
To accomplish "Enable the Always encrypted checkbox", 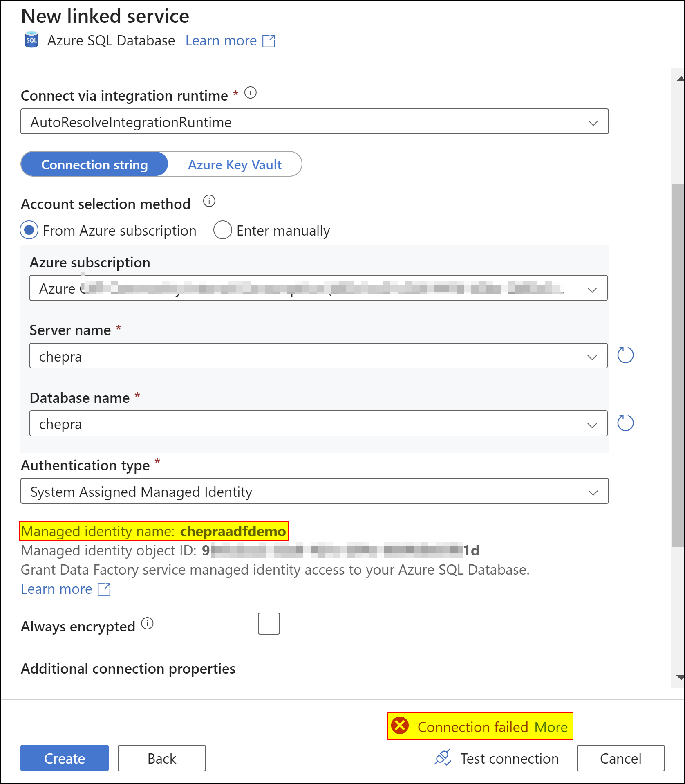I will (x=269, y=624).
